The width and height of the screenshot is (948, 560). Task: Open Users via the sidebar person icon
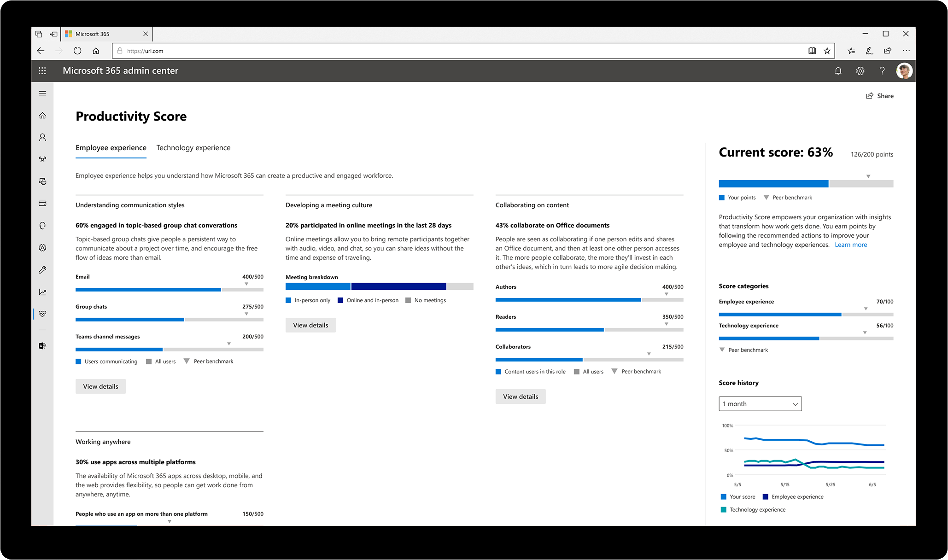click(42, 137)
